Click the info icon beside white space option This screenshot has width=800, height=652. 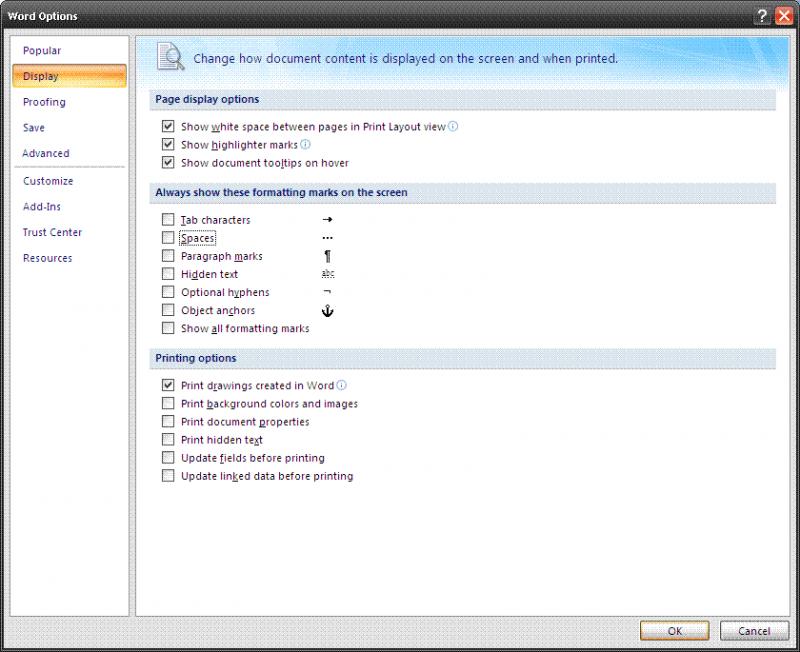[453, 126]
